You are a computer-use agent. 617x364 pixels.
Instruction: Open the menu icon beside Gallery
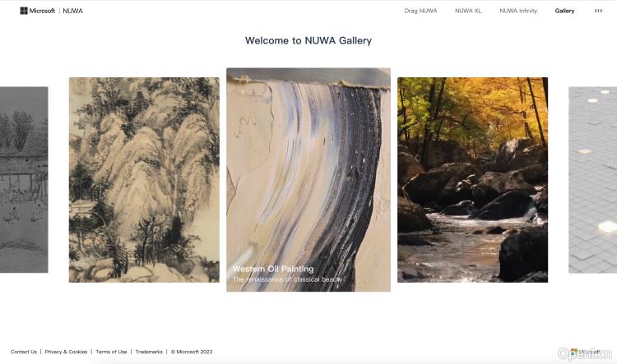pyautogui.click(x=598, y=11)
